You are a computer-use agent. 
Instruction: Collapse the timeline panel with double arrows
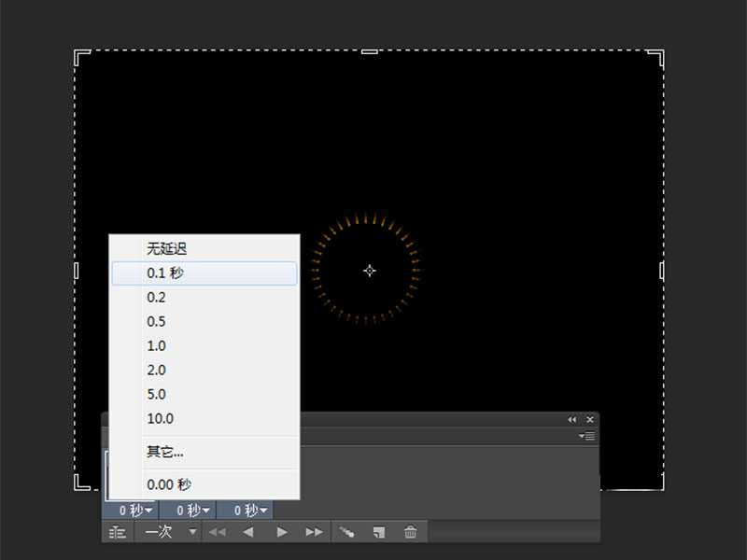pyautogui.click(x=572, y=420)
